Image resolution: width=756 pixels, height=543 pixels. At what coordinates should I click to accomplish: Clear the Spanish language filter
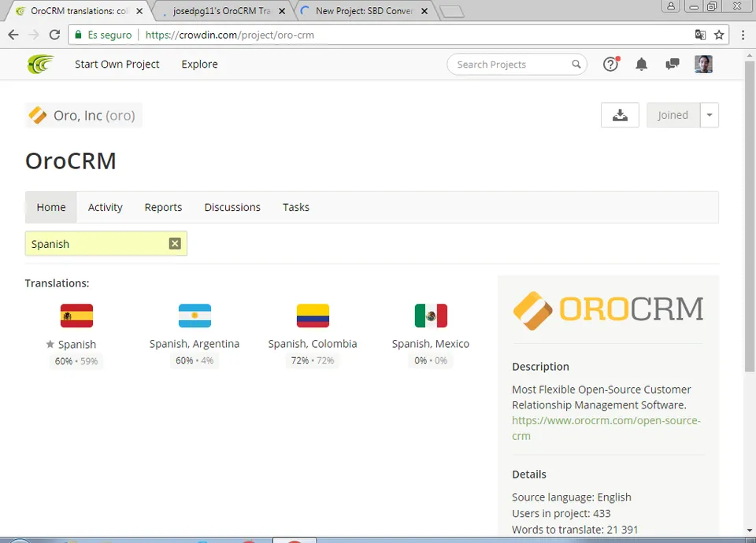tap(175, 244)
